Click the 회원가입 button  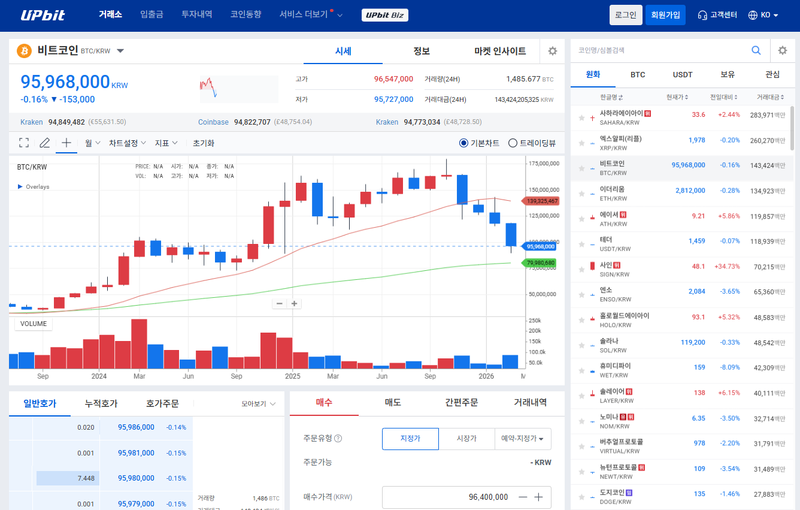tap(665, 15)
